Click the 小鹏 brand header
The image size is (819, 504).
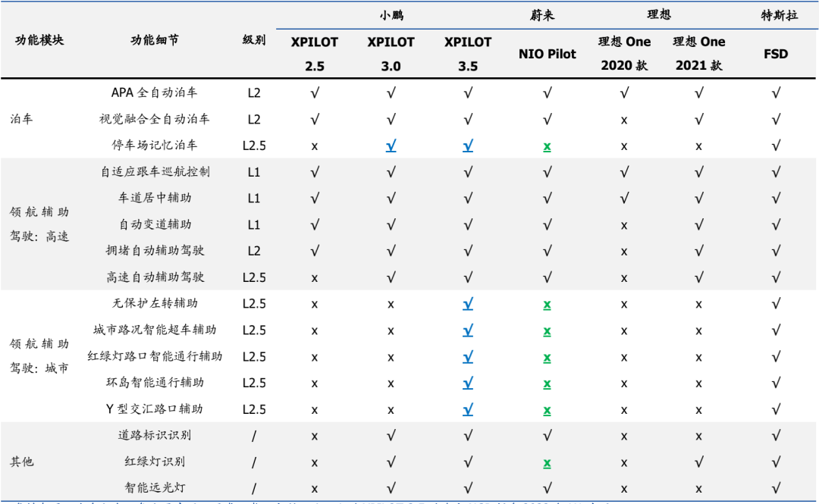click(x=391, y=15)
